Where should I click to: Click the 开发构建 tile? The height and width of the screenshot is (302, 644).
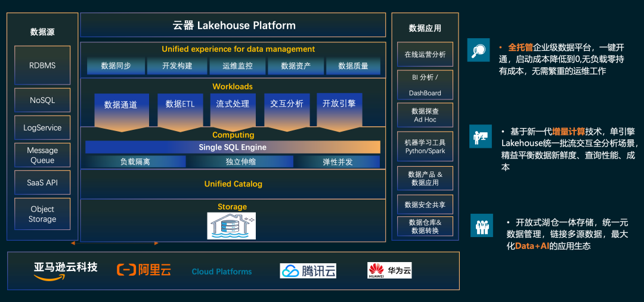coord(177,66)
